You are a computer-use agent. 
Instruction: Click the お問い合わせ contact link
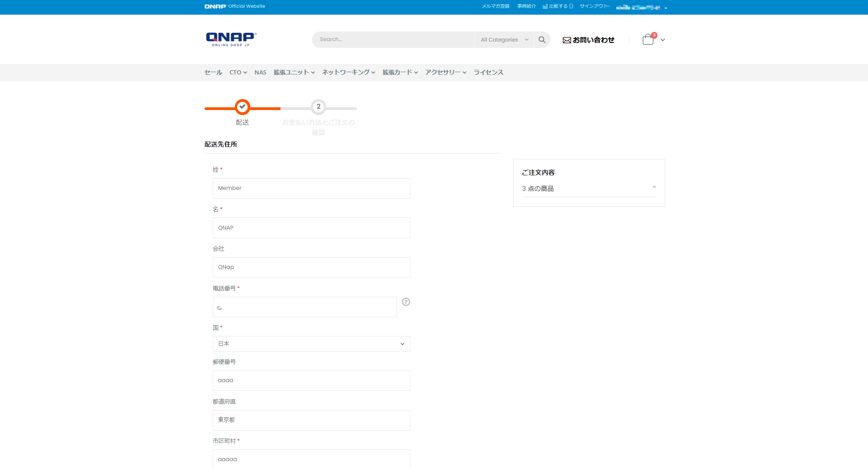pos(593,40)
